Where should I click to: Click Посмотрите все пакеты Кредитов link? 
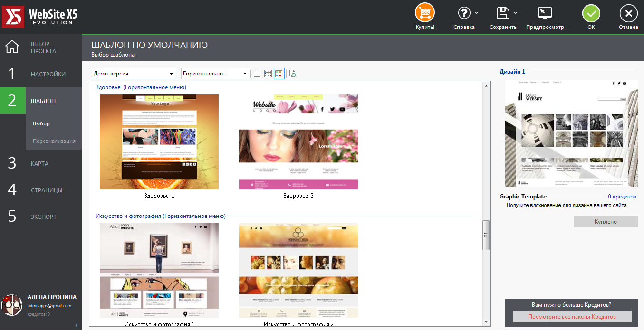point(572,317)
